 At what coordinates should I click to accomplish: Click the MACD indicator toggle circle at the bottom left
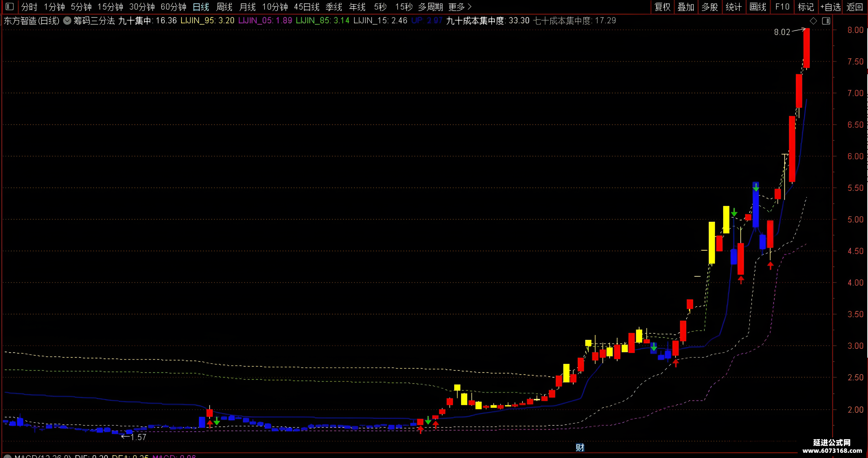pos(8,456)
